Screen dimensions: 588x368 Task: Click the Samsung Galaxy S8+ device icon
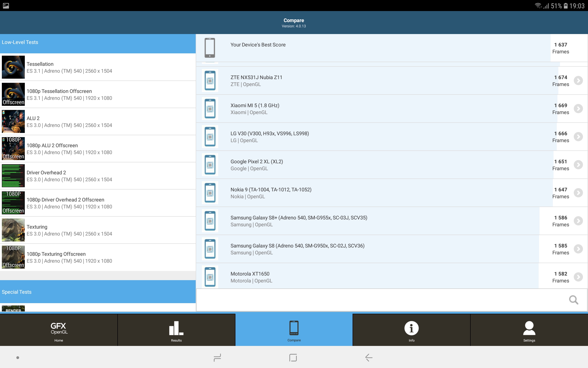[x=210, y=221]
